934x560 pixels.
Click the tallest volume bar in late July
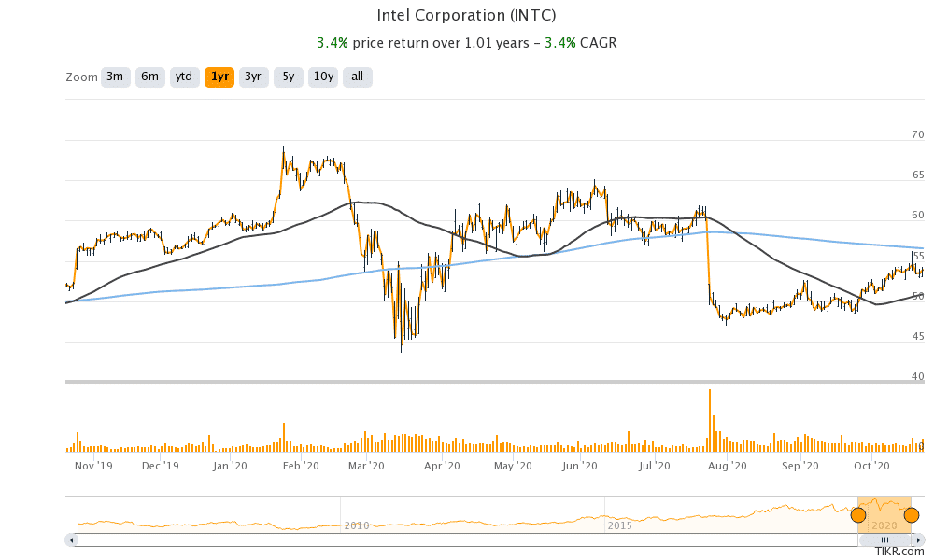[x=710, y=421]
